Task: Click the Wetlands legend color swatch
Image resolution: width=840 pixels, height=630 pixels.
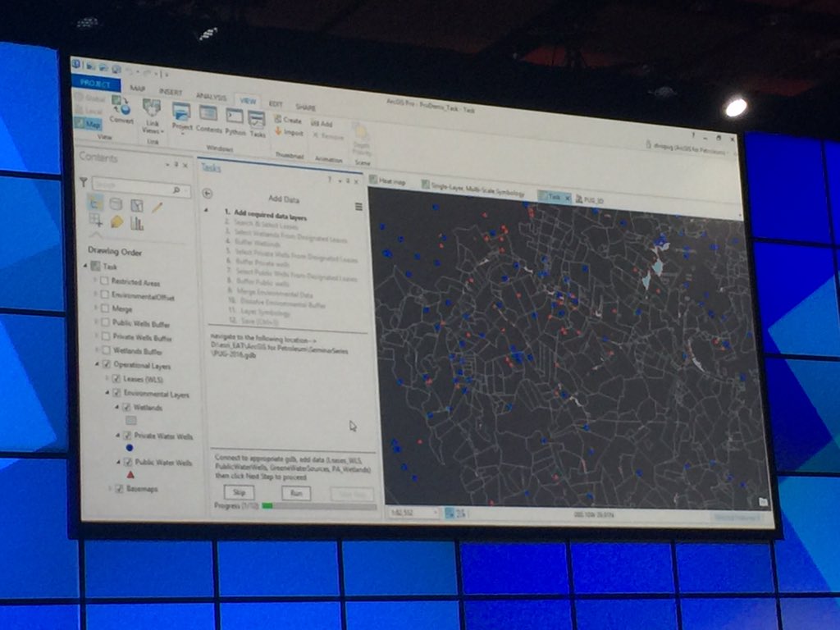Action: point(130,421)
